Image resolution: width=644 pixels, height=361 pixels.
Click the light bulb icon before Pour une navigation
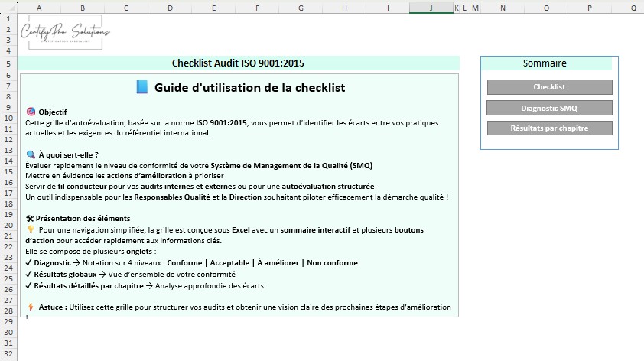31,229
